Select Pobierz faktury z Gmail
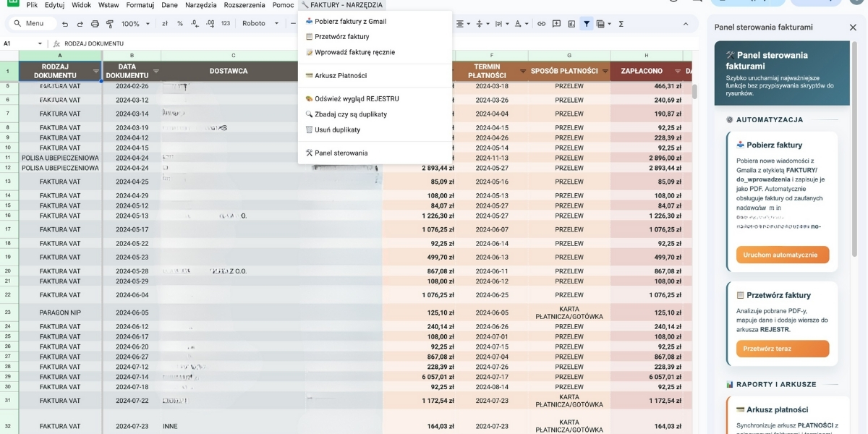Image resolution: width=868 pixels, height=434 pixels. [x=347, y=21]
